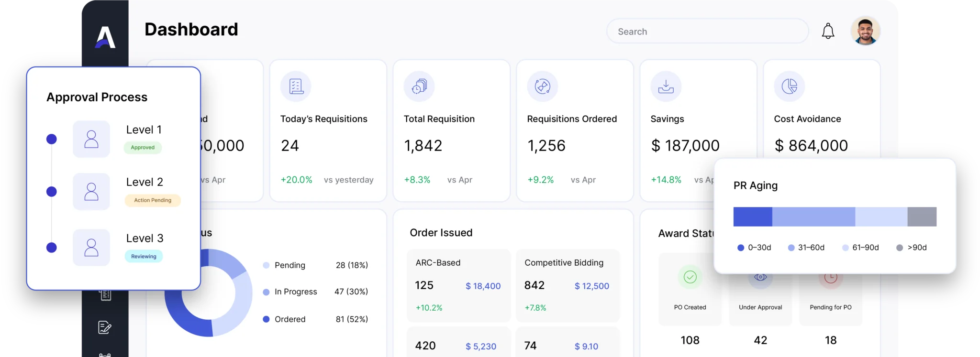Click the Total Requisition icon
Viewport: 980px width, 357px height.
tap(419, 87)
